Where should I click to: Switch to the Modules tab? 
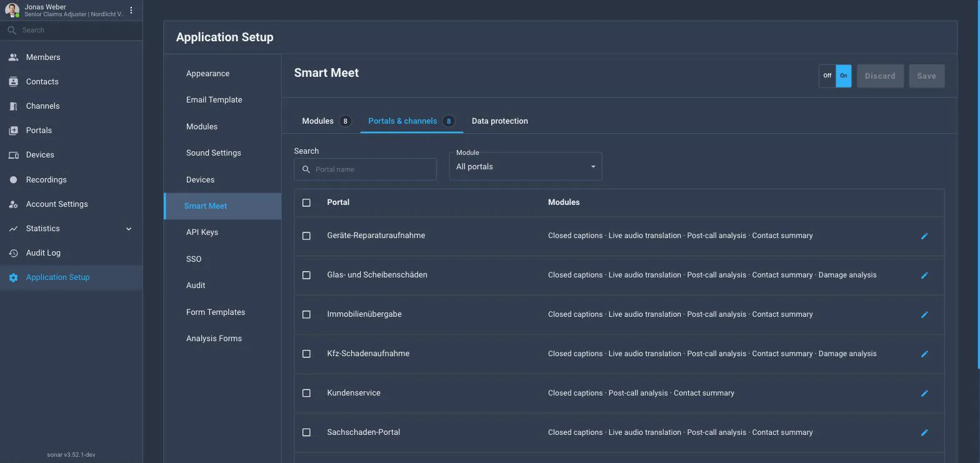[326, 121]
